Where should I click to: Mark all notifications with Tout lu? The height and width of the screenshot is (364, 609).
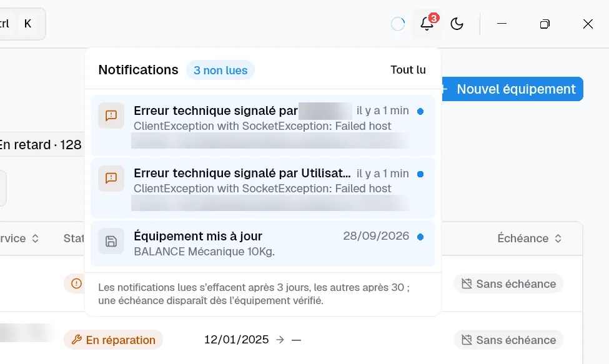pyautogui.click(x=408, y=70)
